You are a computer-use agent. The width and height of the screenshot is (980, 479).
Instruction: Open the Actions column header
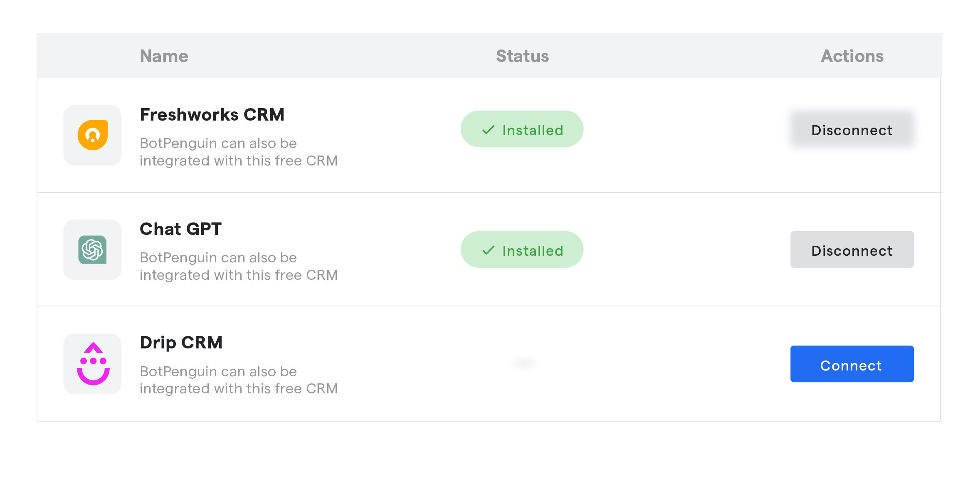coord(852,56)
